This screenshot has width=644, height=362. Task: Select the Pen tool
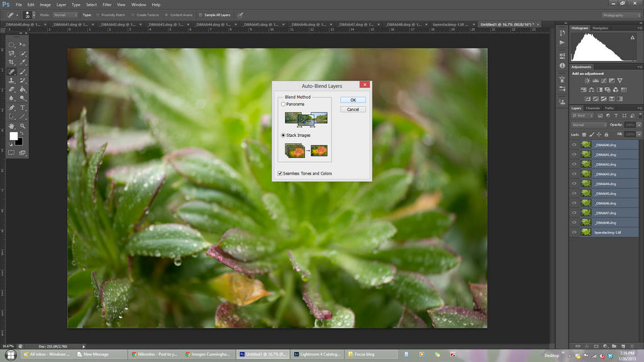click(x=12, y=107)
